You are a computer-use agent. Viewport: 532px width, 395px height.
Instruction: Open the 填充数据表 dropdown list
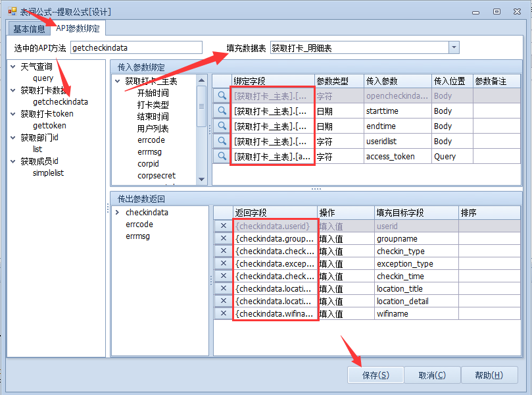[x=454, y=47]
